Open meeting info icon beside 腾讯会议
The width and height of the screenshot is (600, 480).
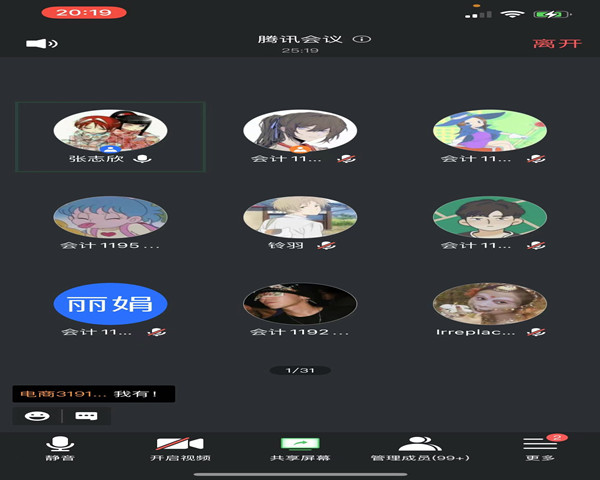point(362,39)
